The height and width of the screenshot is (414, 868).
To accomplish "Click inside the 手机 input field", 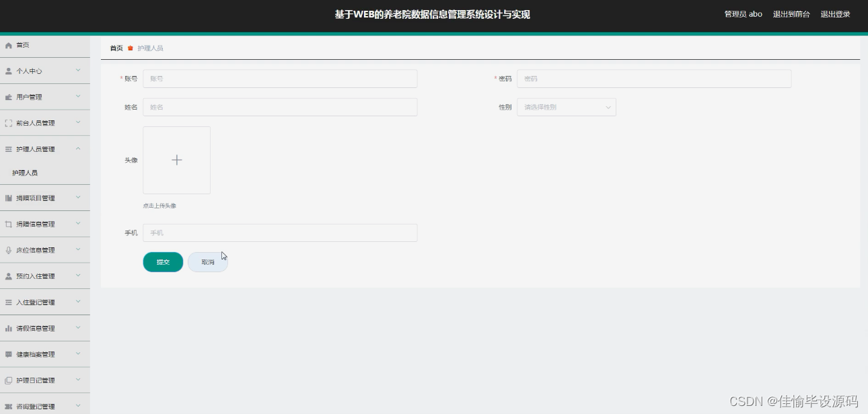I will click(x=279, y=233).
